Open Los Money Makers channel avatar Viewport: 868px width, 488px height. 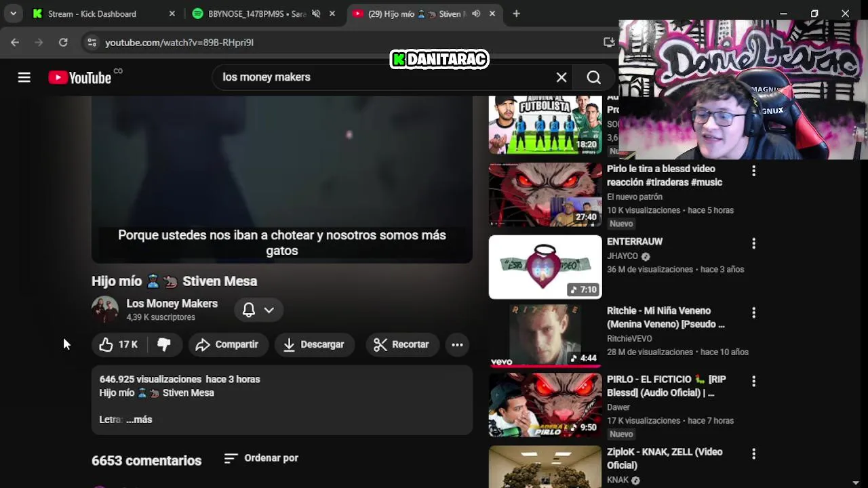(105, 310)
